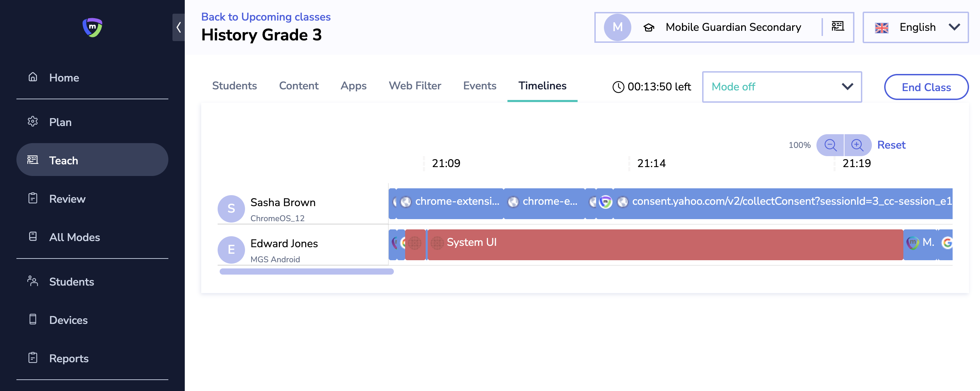Open the Mode off dropdown
Image resolution: width=980 pixels, height=391 pixels.
coord(782,87)
